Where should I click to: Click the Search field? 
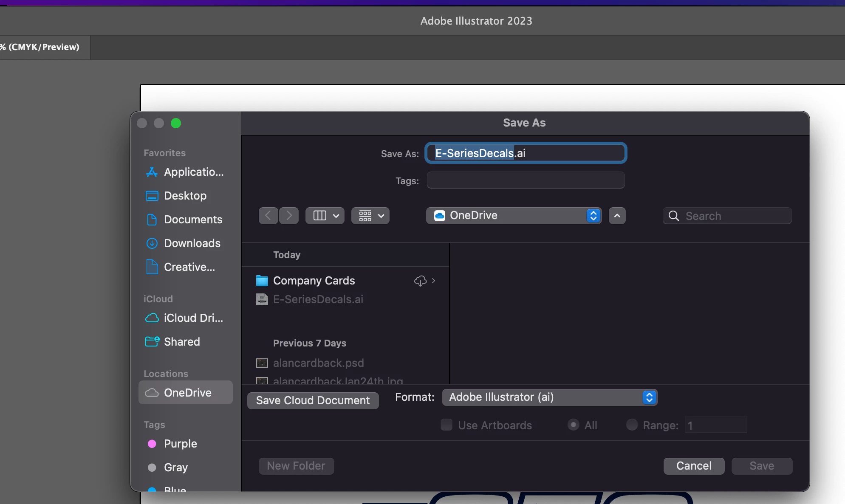coord(735,216)
